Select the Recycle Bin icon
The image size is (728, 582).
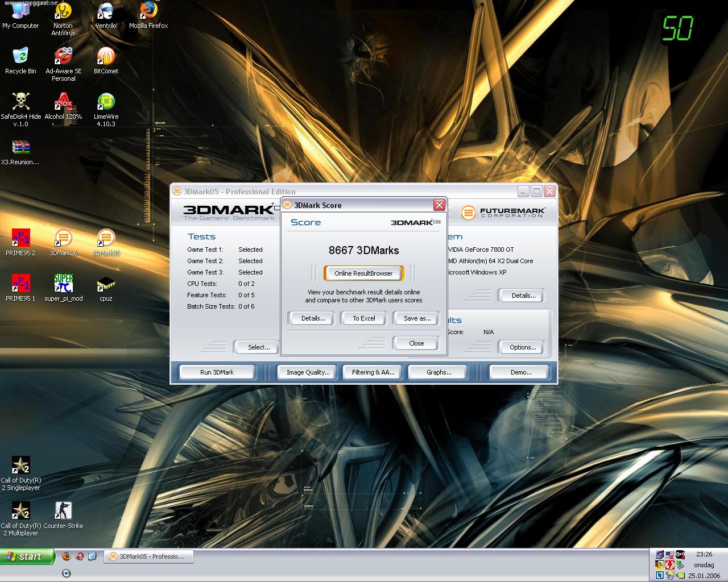coord(20,61)
